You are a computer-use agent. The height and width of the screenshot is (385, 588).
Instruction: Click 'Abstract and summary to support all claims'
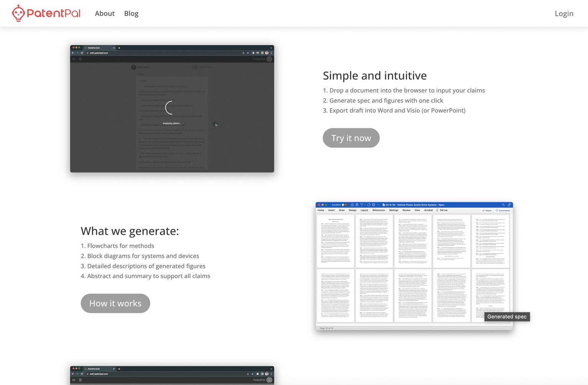(x=145, y=276)
